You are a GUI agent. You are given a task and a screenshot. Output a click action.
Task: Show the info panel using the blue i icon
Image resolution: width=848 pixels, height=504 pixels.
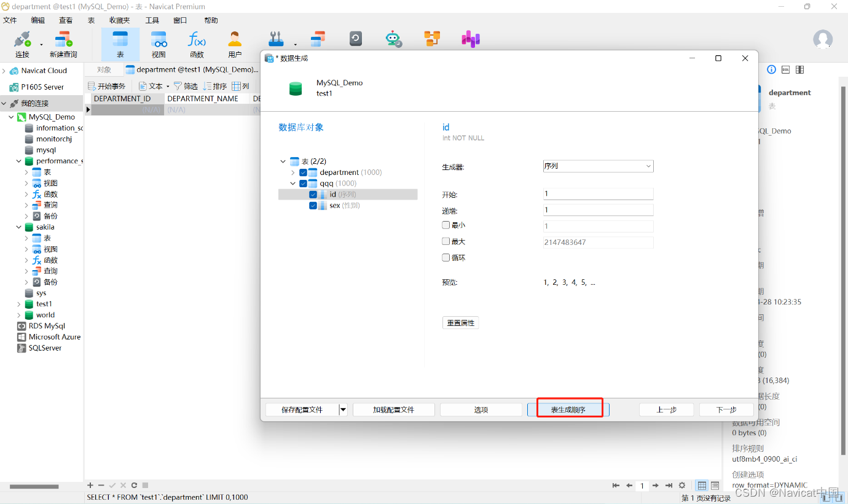click(771, 69)
